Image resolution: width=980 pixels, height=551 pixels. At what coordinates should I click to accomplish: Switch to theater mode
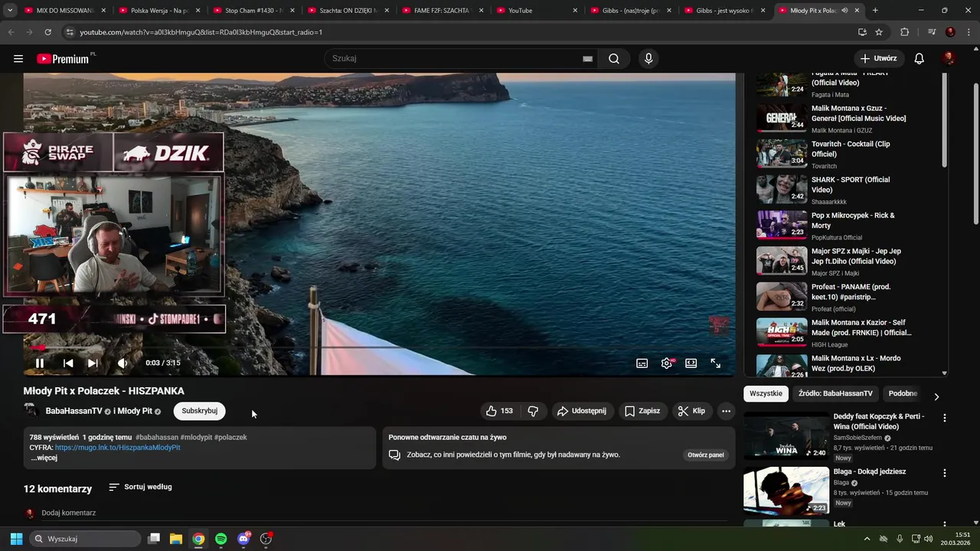(x=691, y=364)
